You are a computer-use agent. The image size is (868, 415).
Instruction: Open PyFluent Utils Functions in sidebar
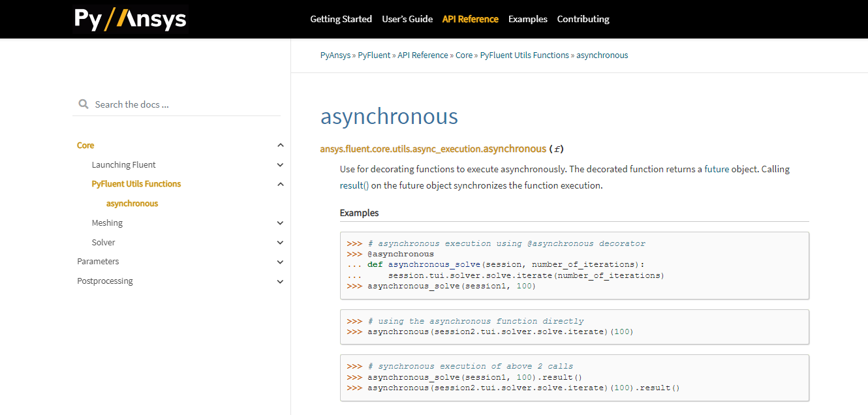136,184
